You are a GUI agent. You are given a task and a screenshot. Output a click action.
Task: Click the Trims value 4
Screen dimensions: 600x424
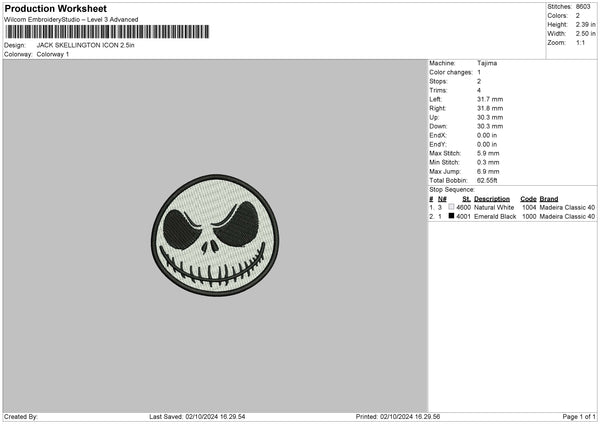(x=479, y=90)
